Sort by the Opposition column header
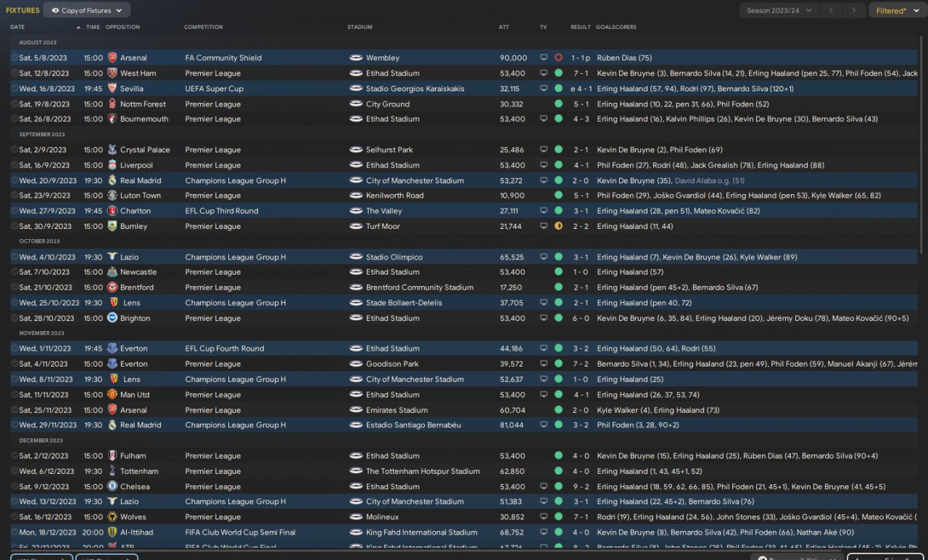The width and height of the screenshot is (928, 560). point(123,28)
